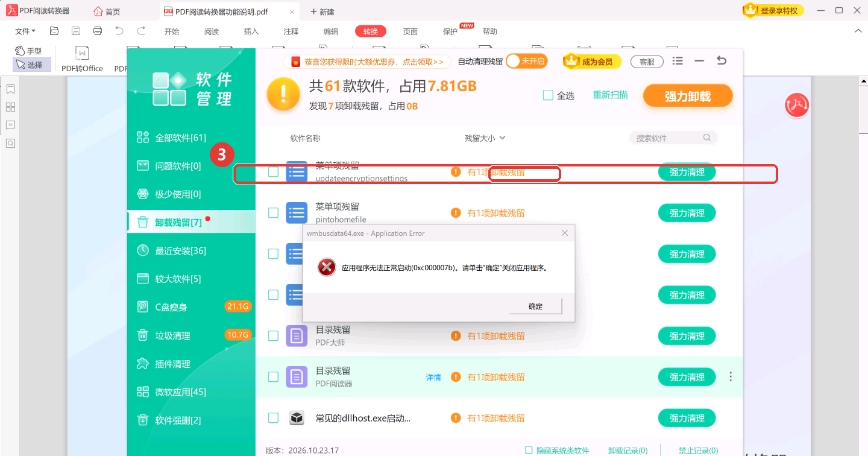Open thumbnails grid icon in PDF left sidebar
The image size is (868, 456).
click(10, 107)
